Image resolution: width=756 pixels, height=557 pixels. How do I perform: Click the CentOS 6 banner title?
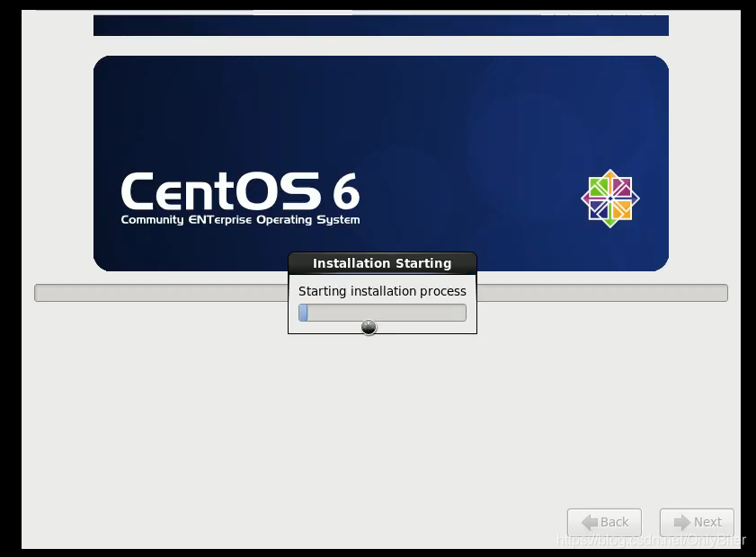coord(240,191)
